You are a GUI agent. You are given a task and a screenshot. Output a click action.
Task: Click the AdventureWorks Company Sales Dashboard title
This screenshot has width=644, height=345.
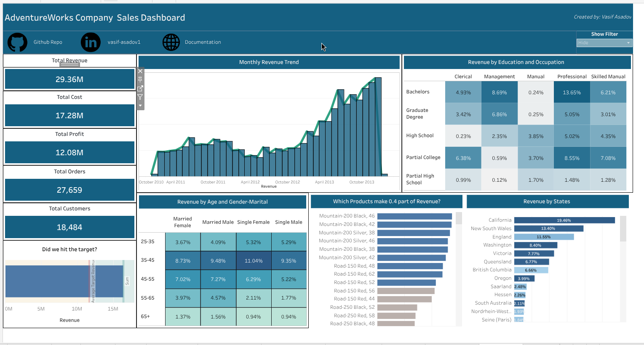coord(95,18)
